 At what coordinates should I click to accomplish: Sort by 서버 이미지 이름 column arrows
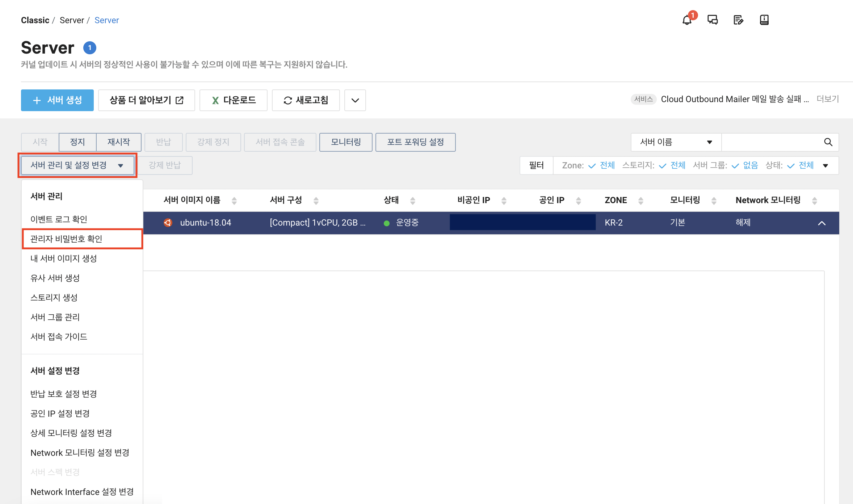coord(234,201)
